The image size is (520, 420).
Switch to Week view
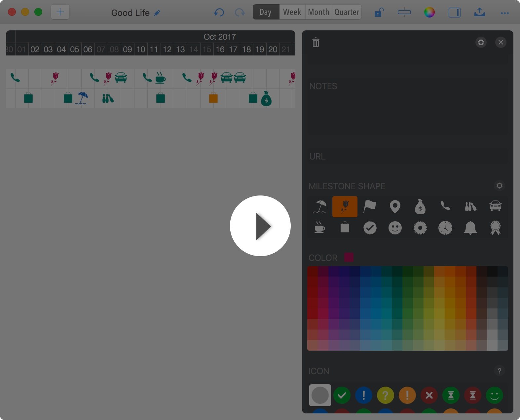tap(292, 12)
